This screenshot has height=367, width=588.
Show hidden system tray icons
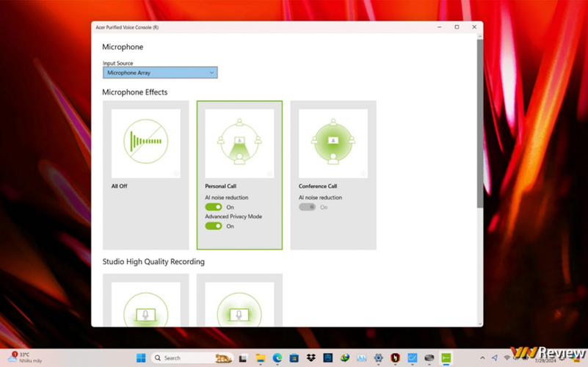coord(482,358)
